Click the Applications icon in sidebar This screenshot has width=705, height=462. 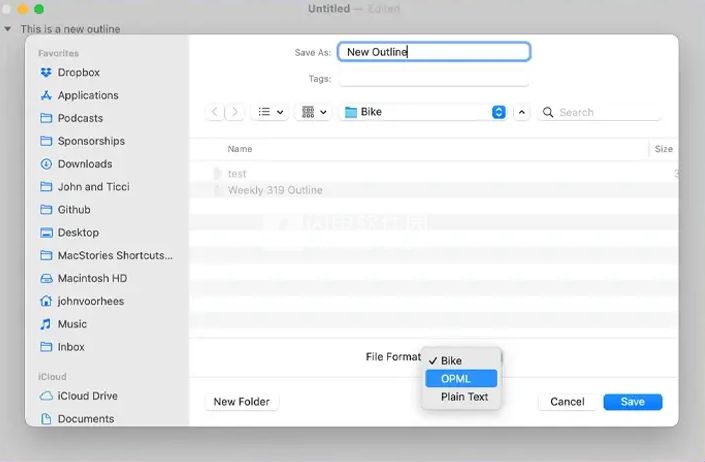pyautogui.click(x=46, y=95)
